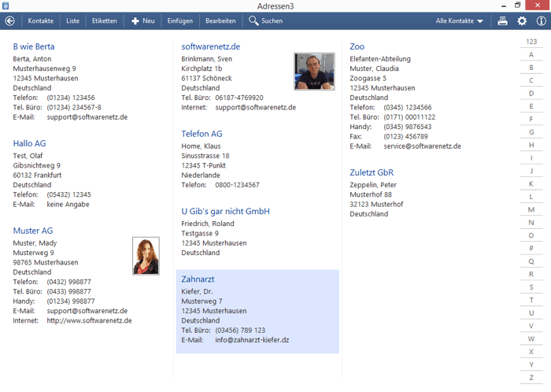This screenshot has width=551, height=392.
Task: Expand the Alle Kontakte dropdown
Action: pyautogui.click(x=460, y=20)
